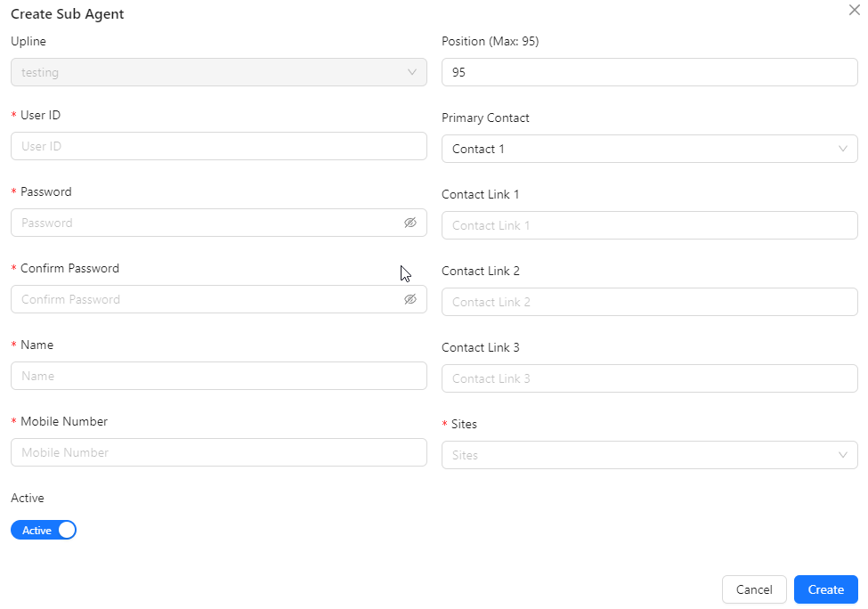The width and height of the screenshot is (868, 609).
Task: Select the Name input box
Action: (x=218, y=375)
